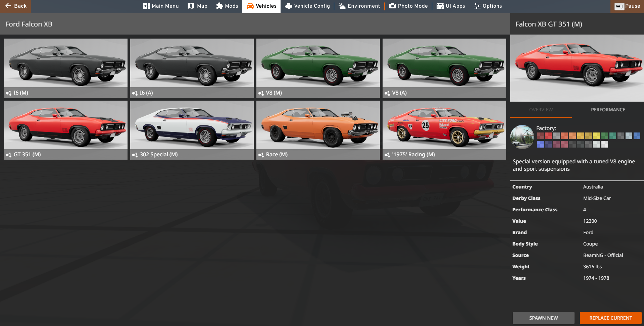Select the '1975' Racing (M) thumbnail
This screenshot has width=644, height=326.
444,130
